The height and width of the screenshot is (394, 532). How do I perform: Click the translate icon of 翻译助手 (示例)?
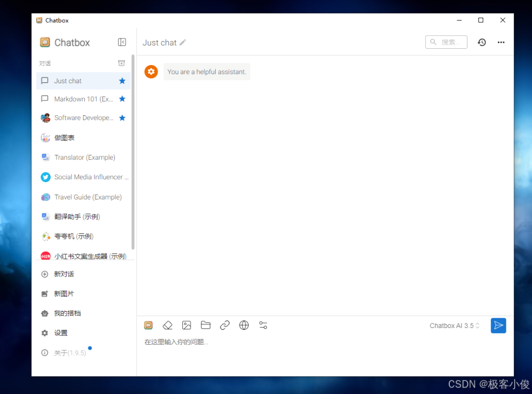(45, 217)
